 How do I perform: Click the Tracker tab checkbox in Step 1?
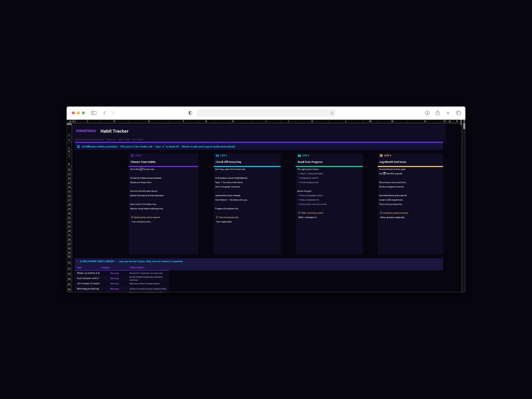point(141,169)
